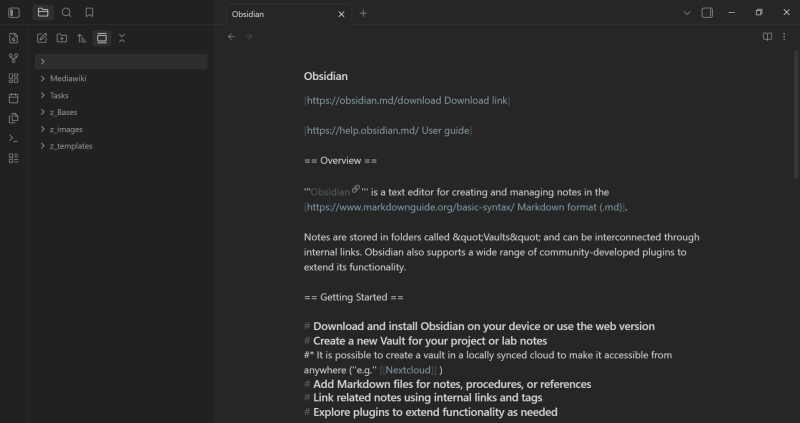Screen dimensions: 800x423
Task: Open the obsidian.md download link
Action: [407, 101]
